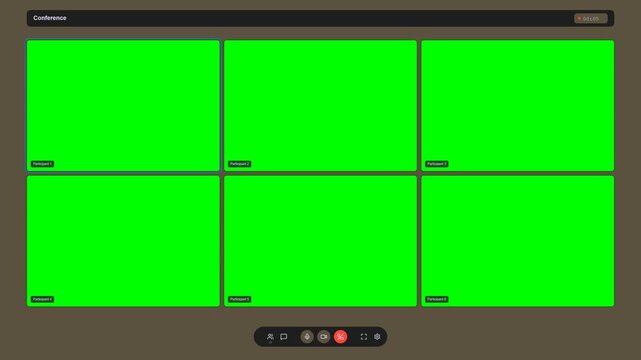Click the red end call button
The height and width of the screenshot is (360, 641).
tap(341, 337)
